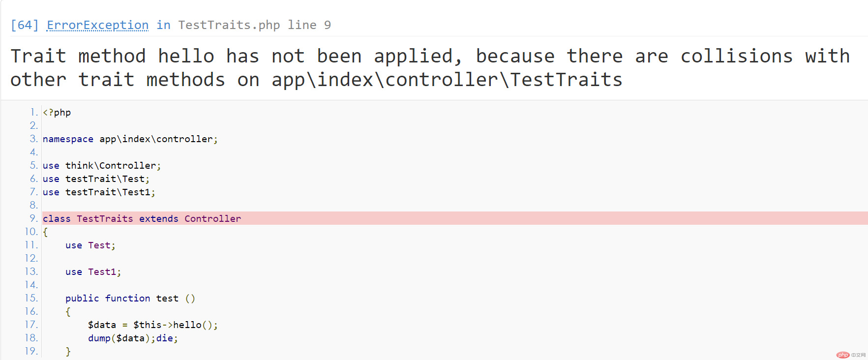Click the dump($data);die; line
The image size is (868, 360).
133,338
